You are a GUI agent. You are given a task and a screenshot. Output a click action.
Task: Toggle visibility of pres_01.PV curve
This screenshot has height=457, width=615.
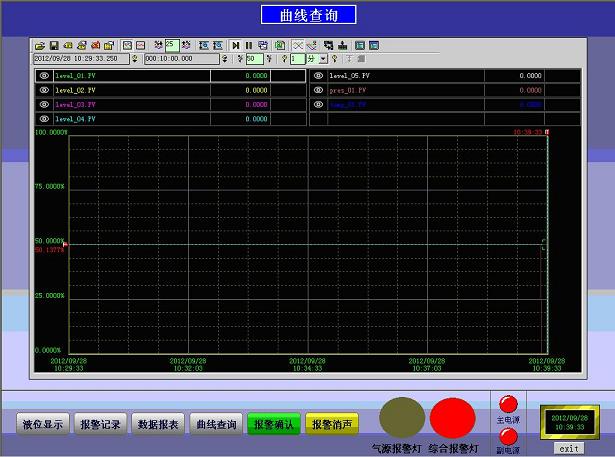(x=318, y=90)
